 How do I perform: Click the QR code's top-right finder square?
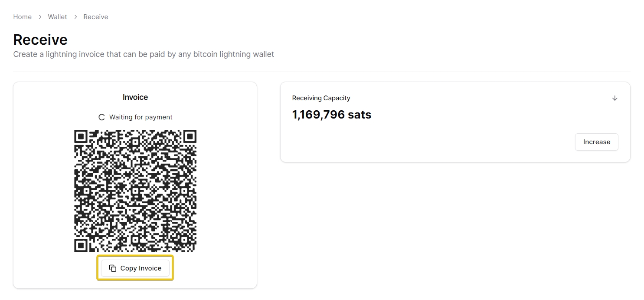tap(190, 137)
